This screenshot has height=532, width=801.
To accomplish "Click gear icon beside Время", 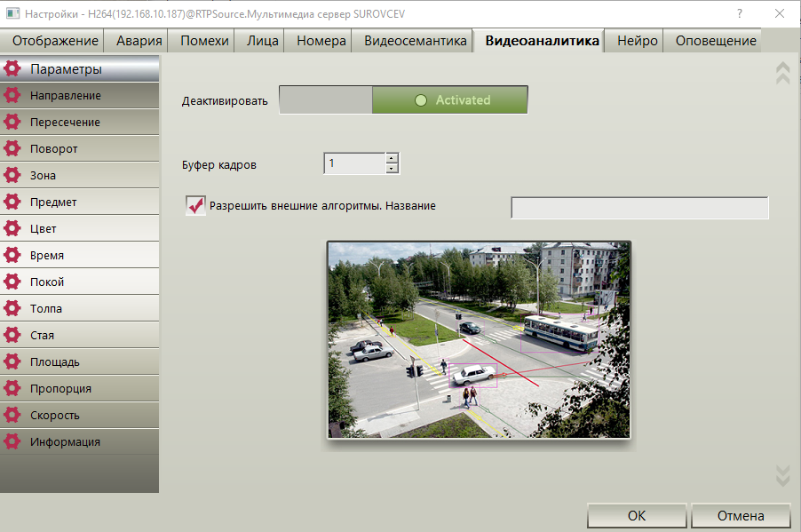I will (12, 255).
